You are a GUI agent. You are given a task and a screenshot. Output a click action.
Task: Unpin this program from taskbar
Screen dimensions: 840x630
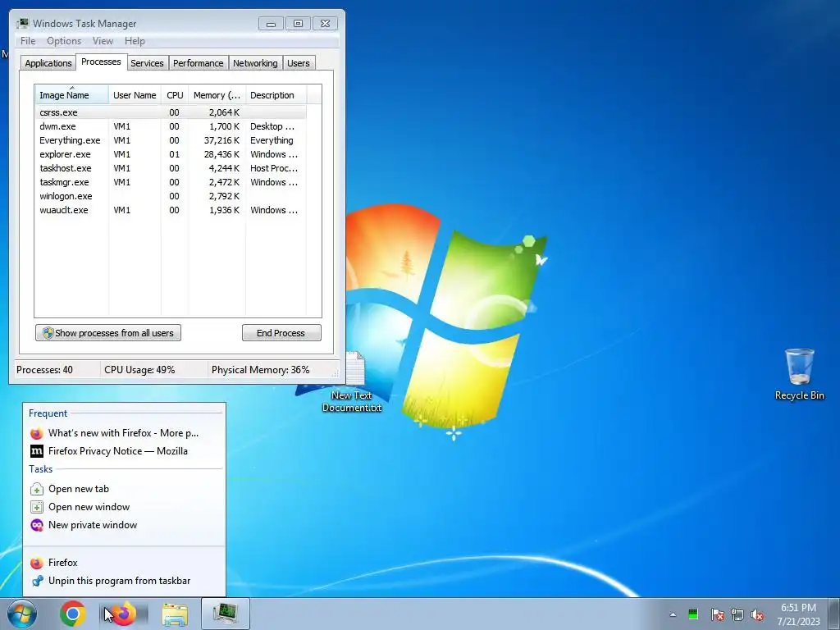point(124,581)
